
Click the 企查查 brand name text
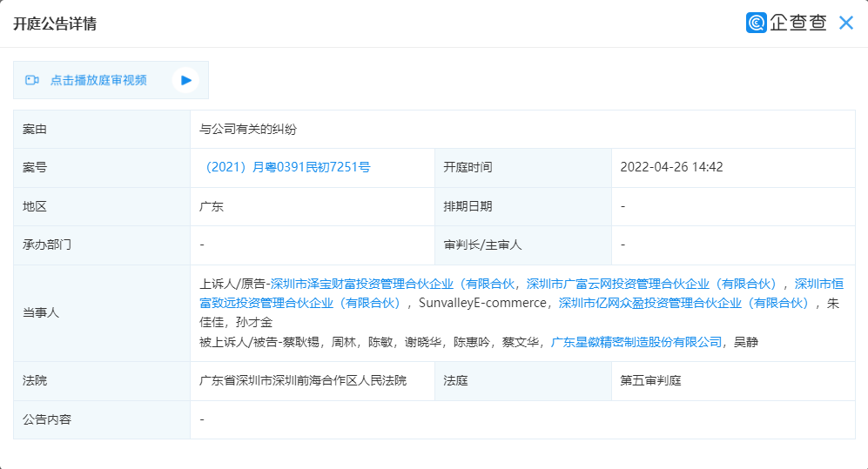pyautogui.click(x=798, y=23)
